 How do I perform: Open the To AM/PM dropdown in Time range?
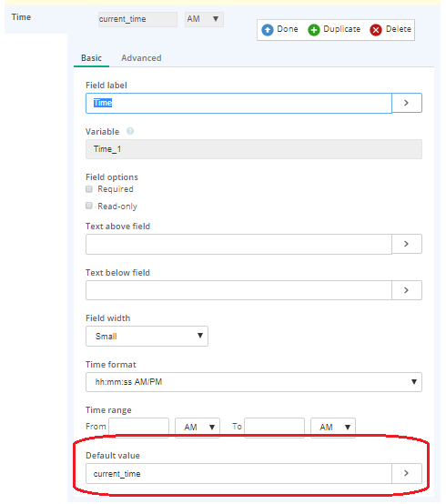pyautogui.click(x=333, y=428)
